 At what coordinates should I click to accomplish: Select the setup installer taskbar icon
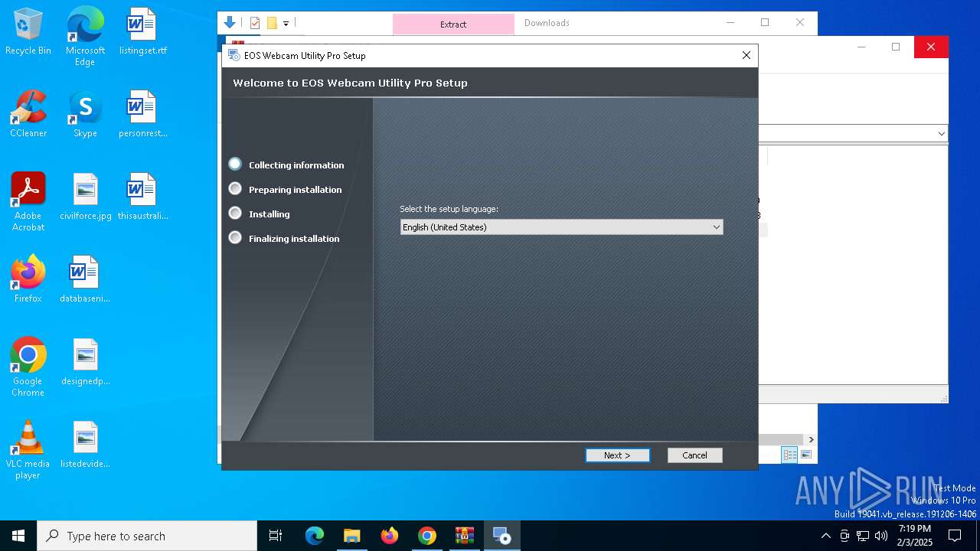pyautogui.click(x=502, y=536)
